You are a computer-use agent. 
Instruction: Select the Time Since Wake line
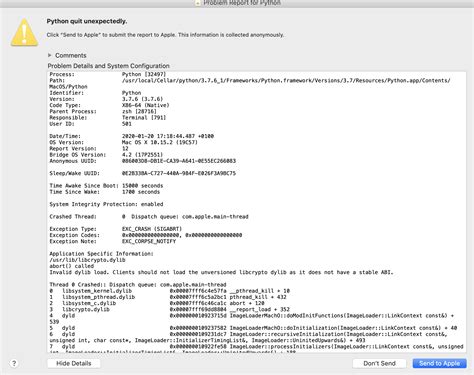[105, 192]
